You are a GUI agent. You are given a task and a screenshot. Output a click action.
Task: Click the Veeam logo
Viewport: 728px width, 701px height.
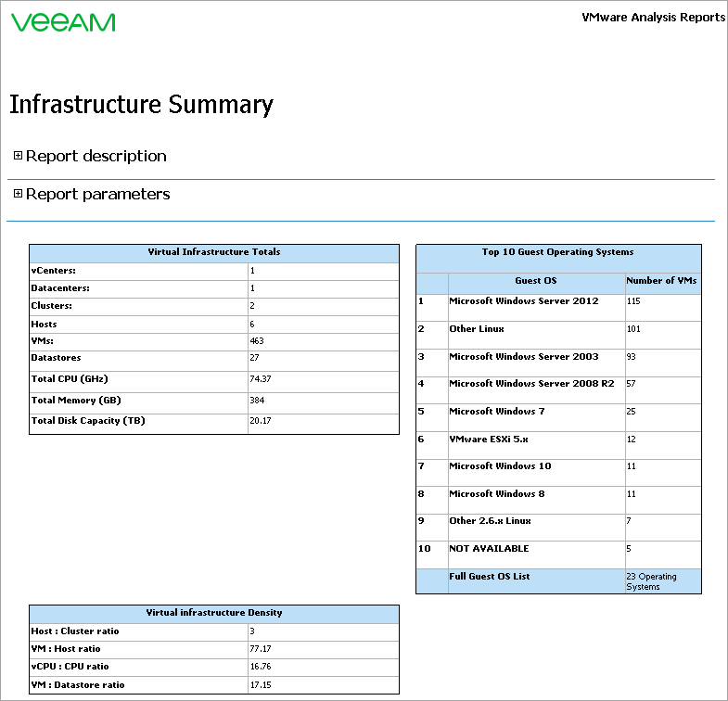63,22
